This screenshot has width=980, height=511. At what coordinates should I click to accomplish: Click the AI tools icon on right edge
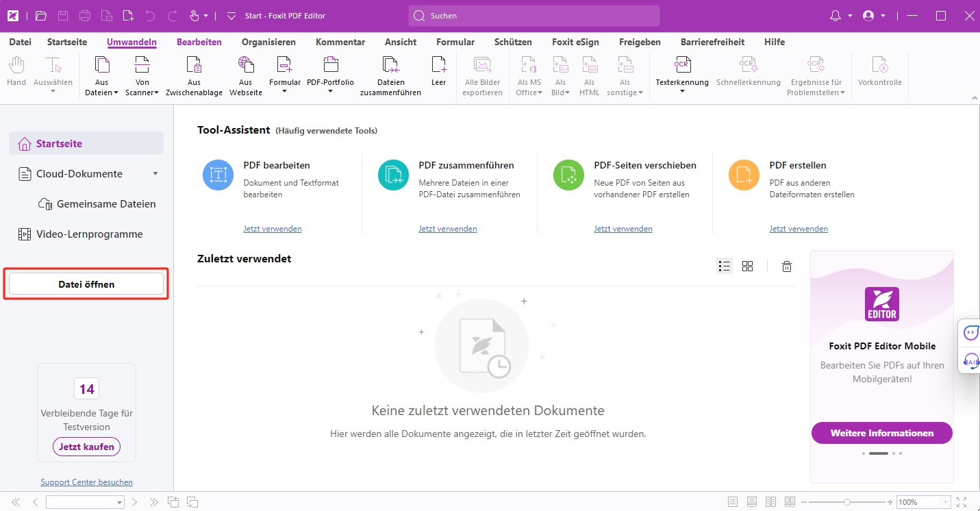[971, 362]
